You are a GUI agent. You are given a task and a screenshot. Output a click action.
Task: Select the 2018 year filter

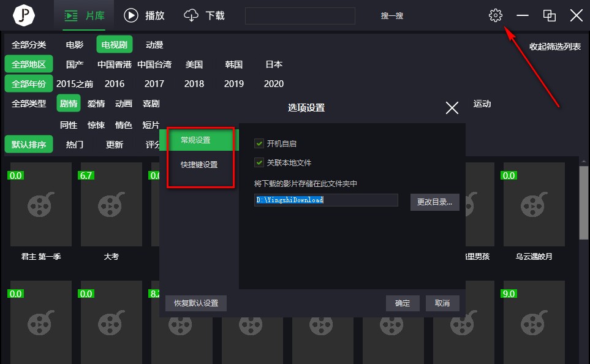pyautogui.click(x=194, y=84)
